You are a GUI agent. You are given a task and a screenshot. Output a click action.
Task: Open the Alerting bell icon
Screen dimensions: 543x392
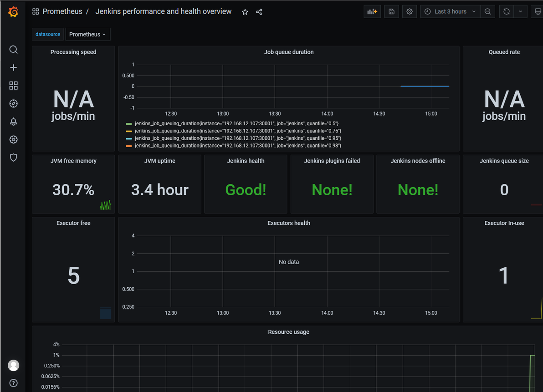13,122
